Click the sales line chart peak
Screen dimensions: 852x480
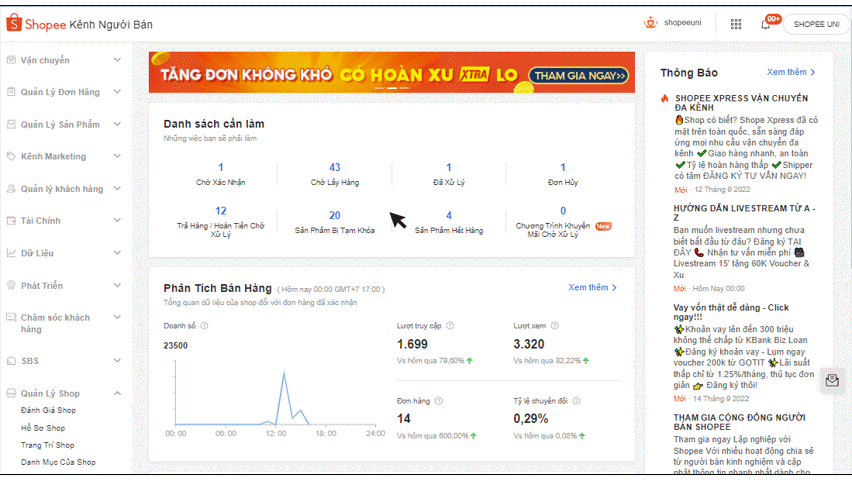pos(284,373)
